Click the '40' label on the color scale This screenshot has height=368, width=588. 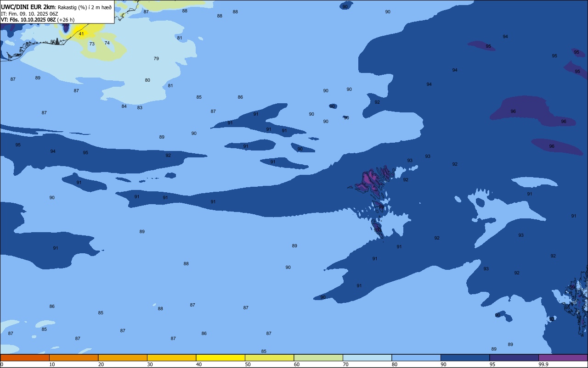(199, 364)
